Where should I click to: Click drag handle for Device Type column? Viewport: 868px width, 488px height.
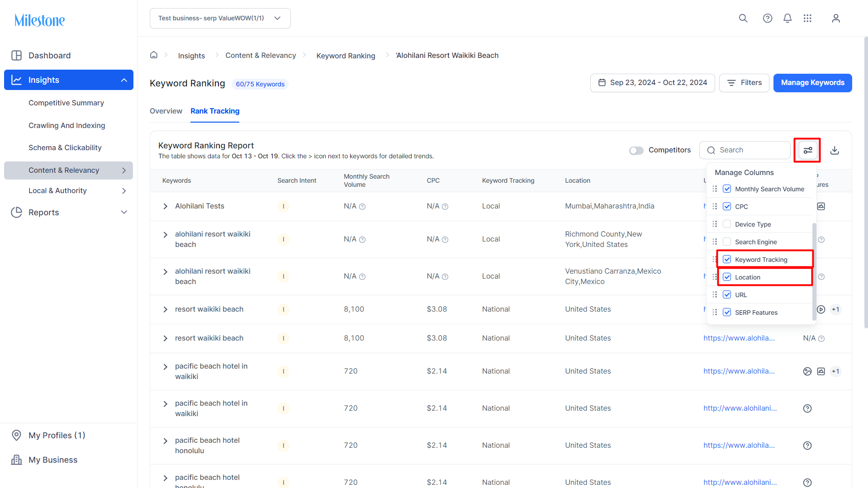715,224
